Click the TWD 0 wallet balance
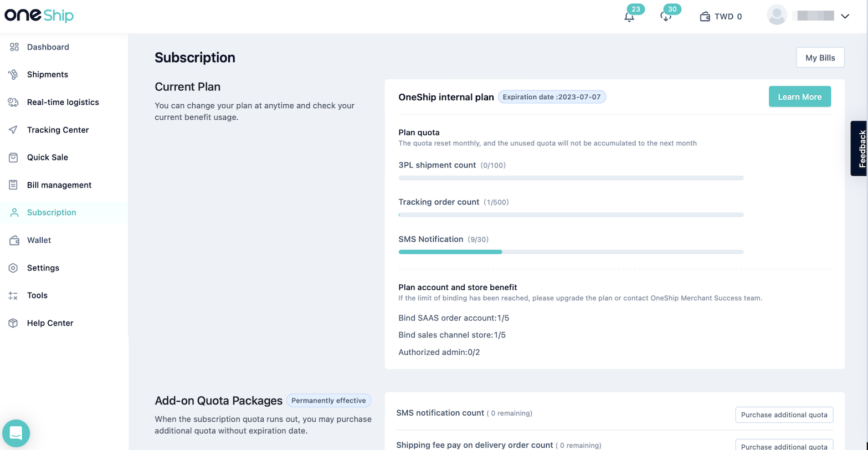This screenshot has height=450, width=868. point(728,17)
